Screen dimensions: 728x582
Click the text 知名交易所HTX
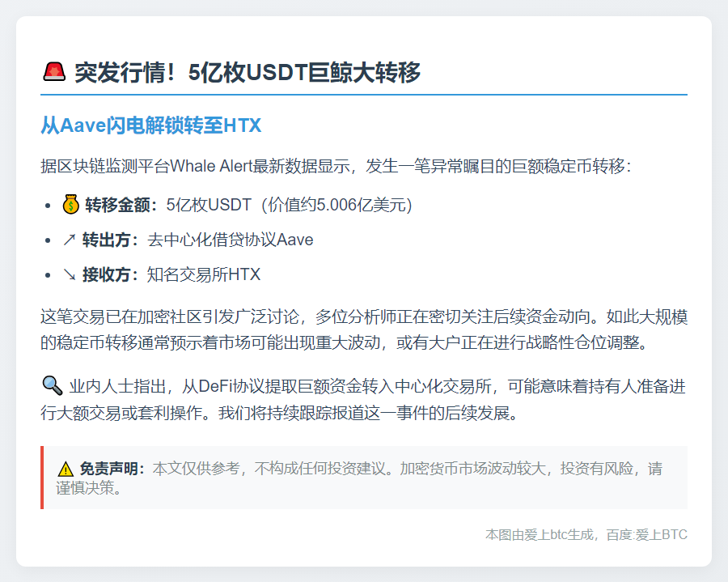[x=204, y=275]
